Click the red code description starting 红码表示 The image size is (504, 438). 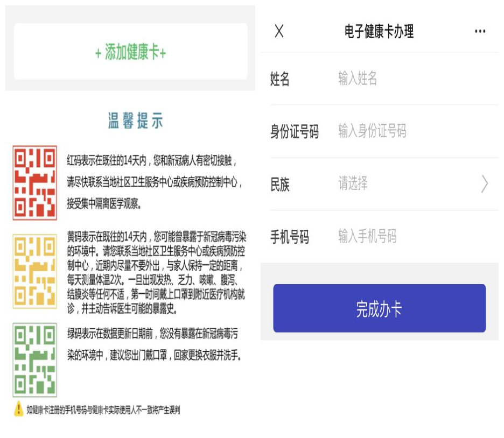tap(155, 182)
